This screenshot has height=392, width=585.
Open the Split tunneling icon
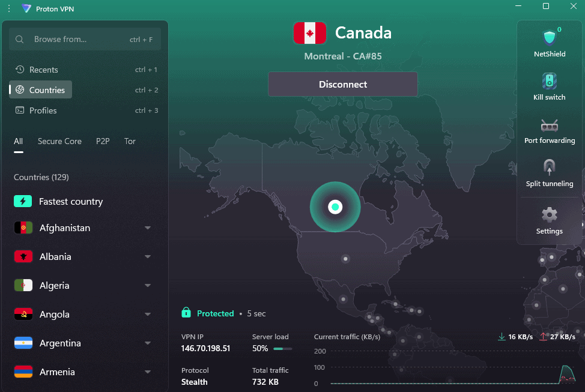550,167
